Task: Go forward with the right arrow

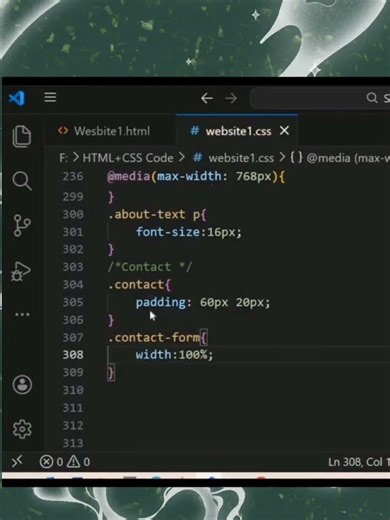Action: 231,98
